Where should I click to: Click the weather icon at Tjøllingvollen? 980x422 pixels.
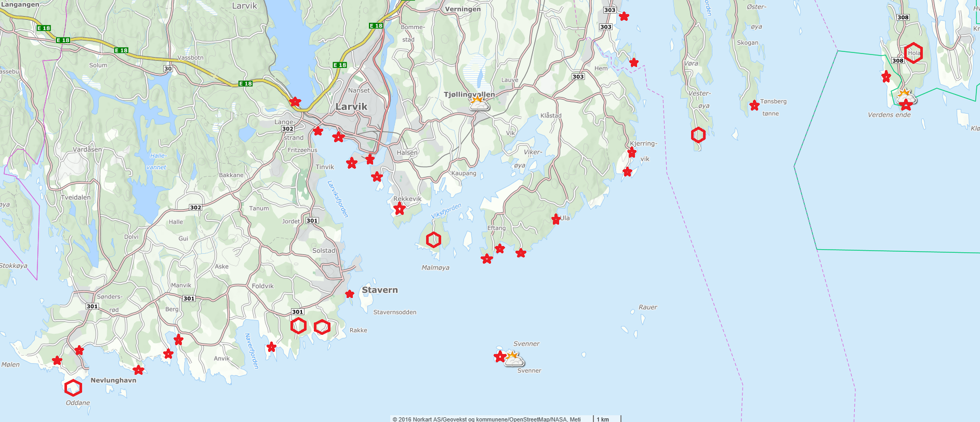(x=479, y=103)
